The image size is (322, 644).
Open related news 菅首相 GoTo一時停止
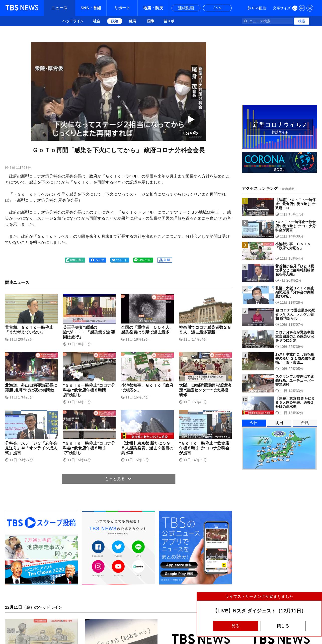31,317
